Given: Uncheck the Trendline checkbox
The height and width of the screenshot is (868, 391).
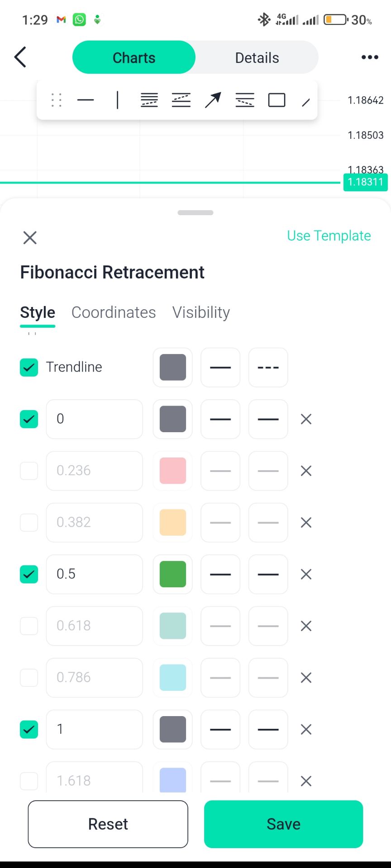Looking at the screenshot, I should pos(29,368).
